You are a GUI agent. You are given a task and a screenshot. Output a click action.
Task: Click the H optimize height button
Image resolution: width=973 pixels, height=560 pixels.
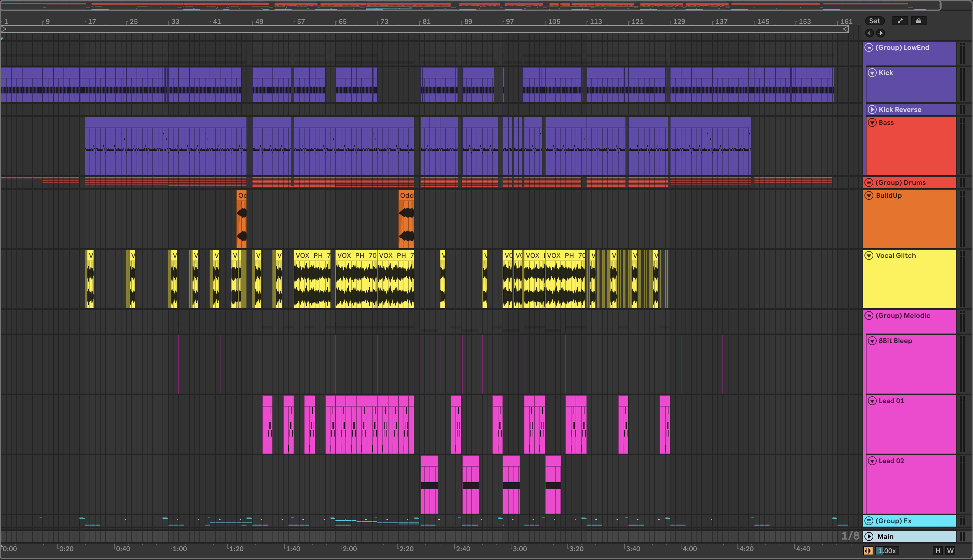937,551
